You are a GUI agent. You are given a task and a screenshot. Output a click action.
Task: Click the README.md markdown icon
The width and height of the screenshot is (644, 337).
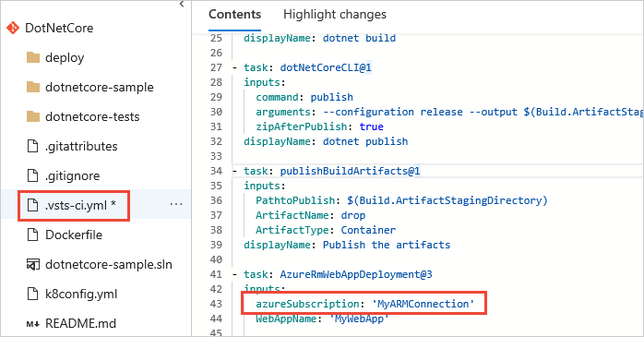click(33, 324)
